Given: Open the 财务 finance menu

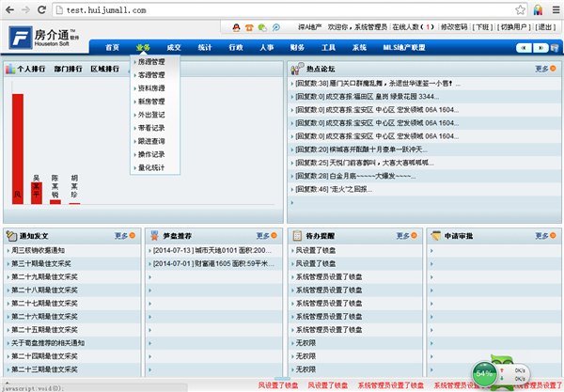Looking at the screenshot, I should tap(297, 47).
